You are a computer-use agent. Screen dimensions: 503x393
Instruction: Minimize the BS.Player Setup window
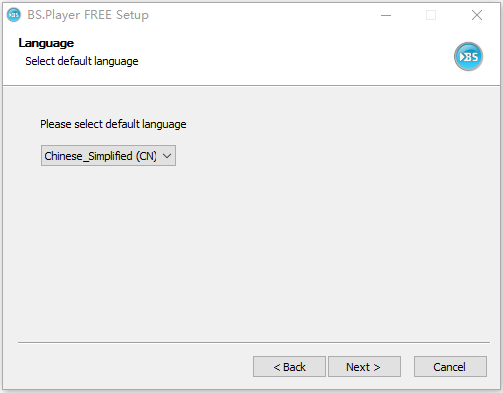point(386,15)
